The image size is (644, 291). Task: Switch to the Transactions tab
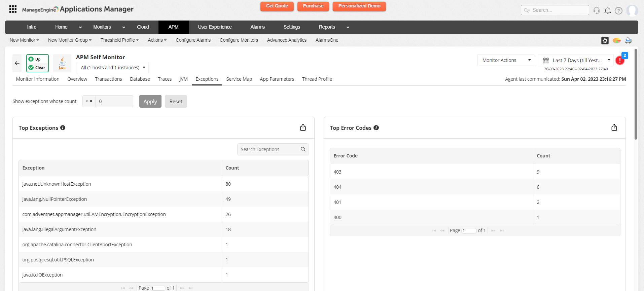(108, 79)
